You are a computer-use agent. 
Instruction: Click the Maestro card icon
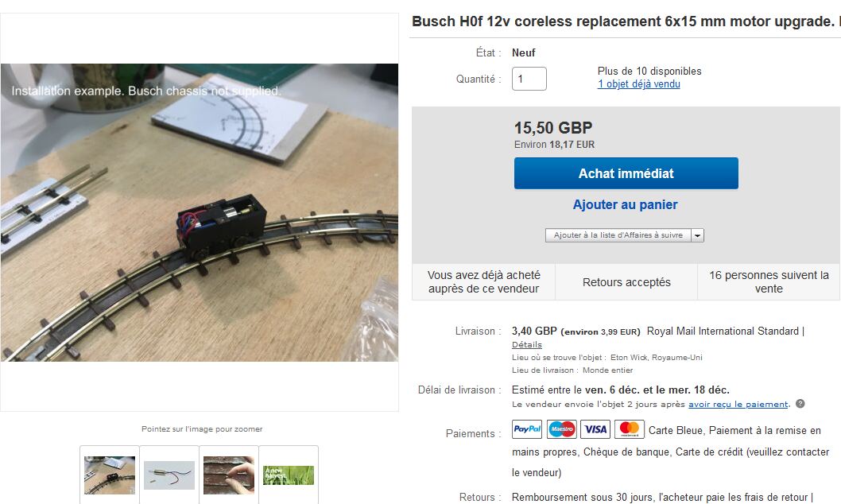pyautogui.click(x=561, y=429)
